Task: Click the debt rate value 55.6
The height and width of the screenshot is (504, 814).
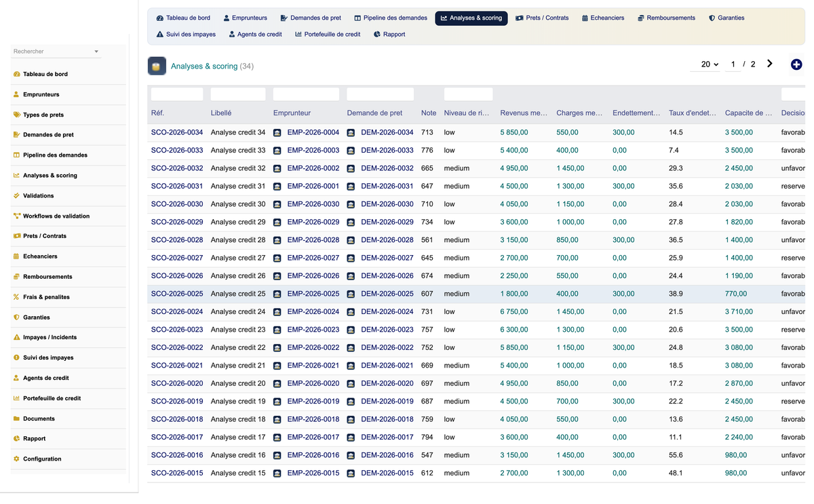Action: (x=676, y=455)
